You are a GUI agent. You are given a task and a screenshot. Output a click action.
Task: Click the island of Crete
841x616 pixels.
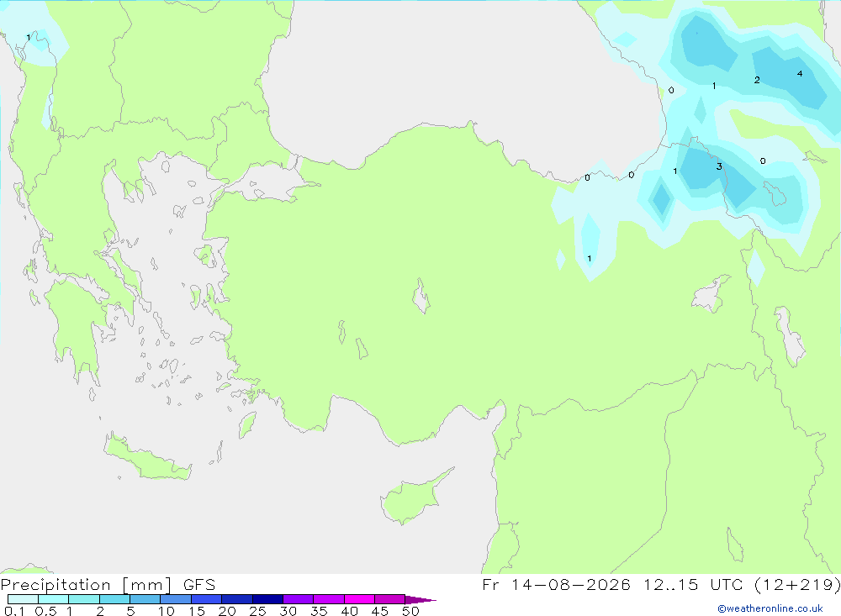click(x=147, y=458)
